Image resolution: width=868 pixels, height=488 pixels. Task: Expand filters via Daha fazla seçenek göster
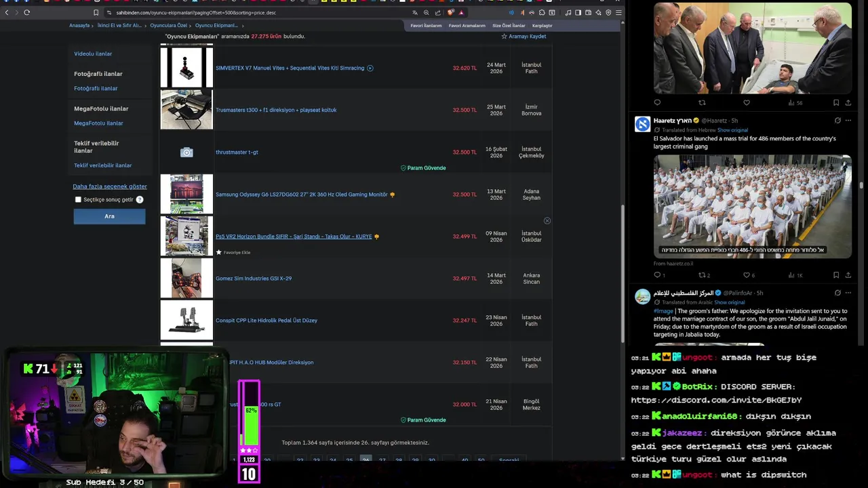pos(110,186)
